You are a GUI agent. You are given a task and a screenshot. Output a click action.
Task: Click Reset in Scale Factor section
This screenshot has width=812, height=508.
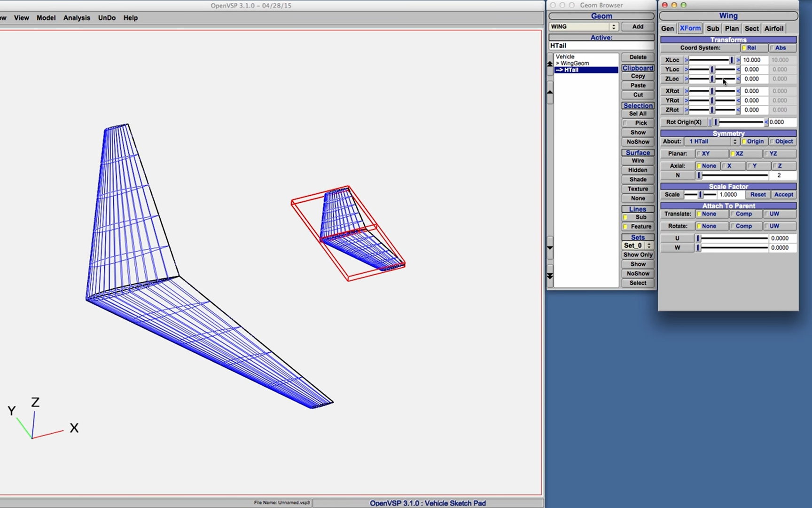757,195
